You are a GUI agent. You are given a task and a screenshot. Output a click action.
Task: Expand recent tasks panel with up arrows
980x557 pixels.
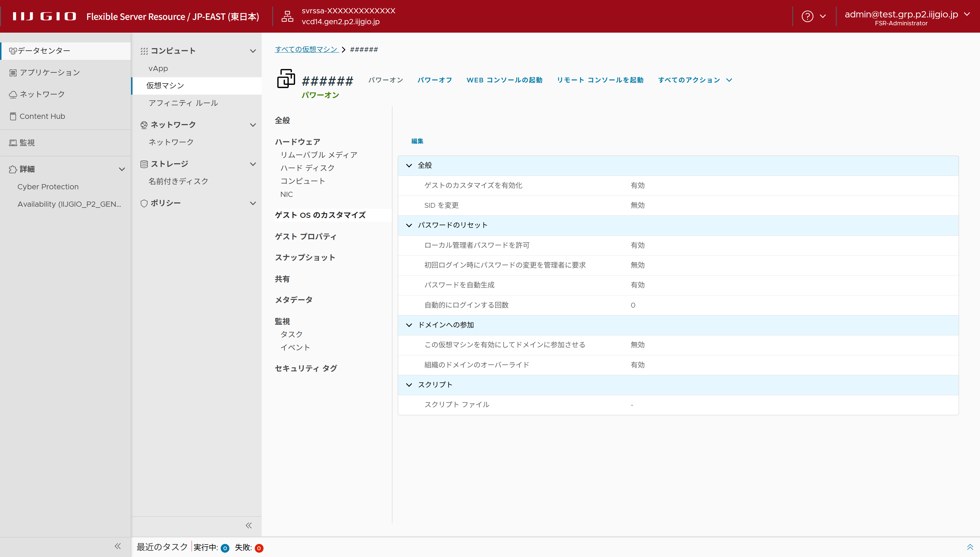(970, 547)
